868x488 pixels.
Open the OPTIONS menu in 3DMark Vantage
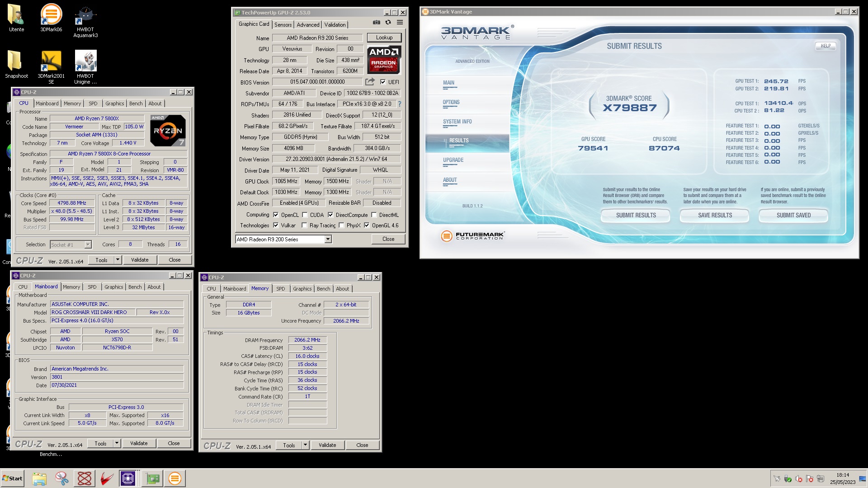point(451,103)
